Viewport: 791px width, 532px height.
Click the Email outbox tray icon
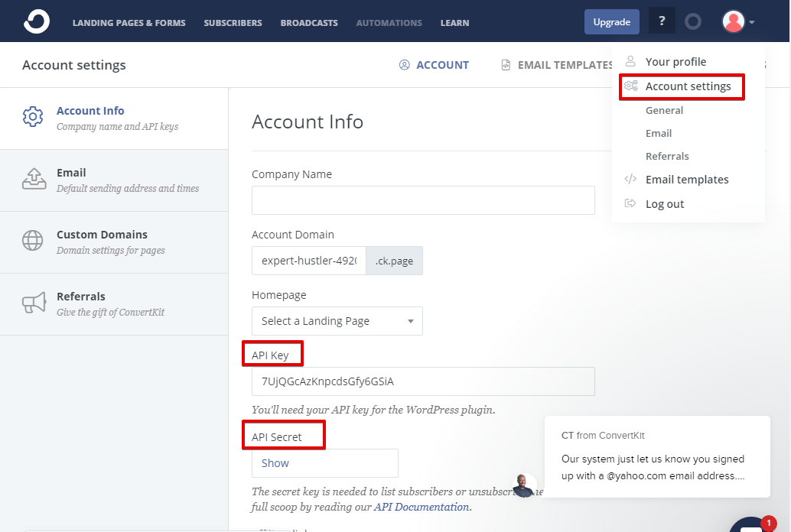34,179
